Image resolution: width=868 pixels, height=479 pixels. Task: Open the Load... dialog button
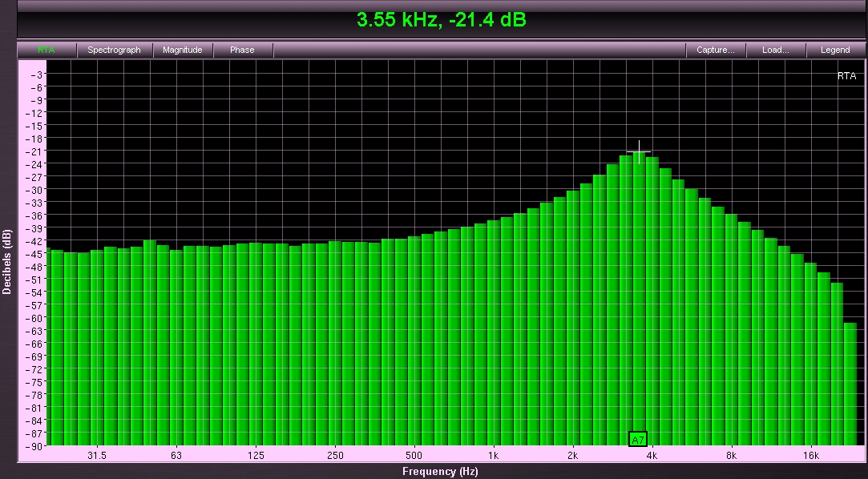pos(775,50)
